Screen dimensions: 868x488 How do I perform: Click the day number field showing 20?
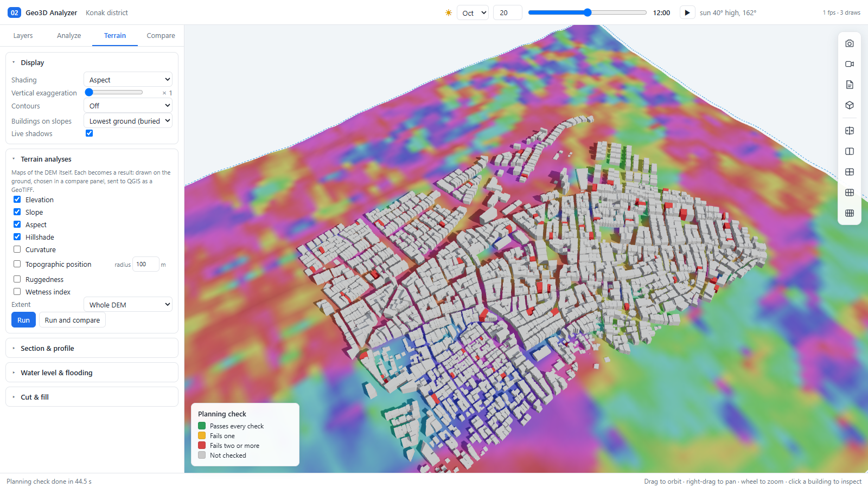pos(507,12)
